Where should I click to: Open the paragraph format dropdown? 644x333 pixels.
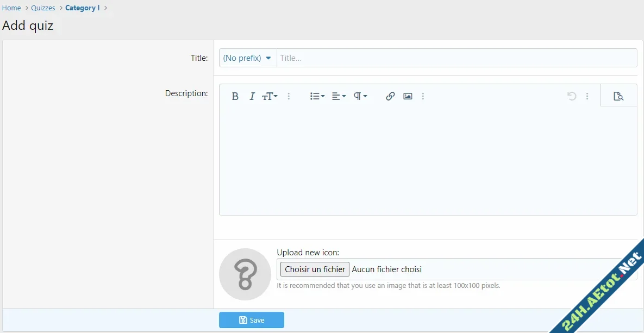coord(359,96)
